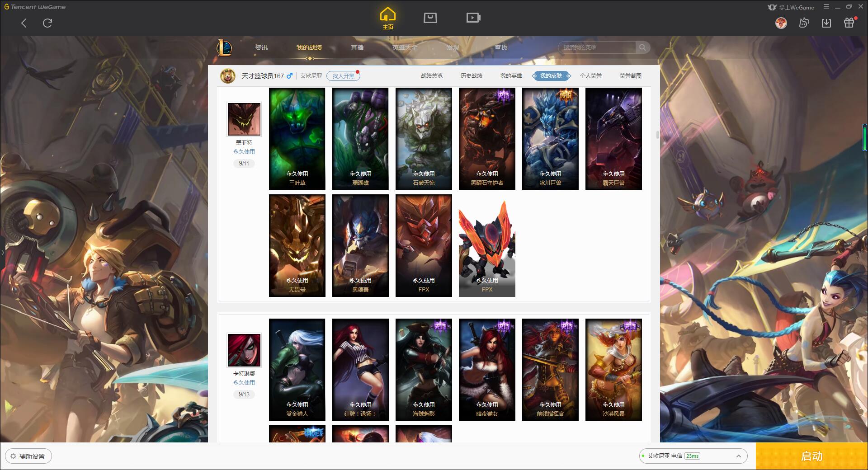Open the 沙漠风暴 skin card

coord(613,370)
